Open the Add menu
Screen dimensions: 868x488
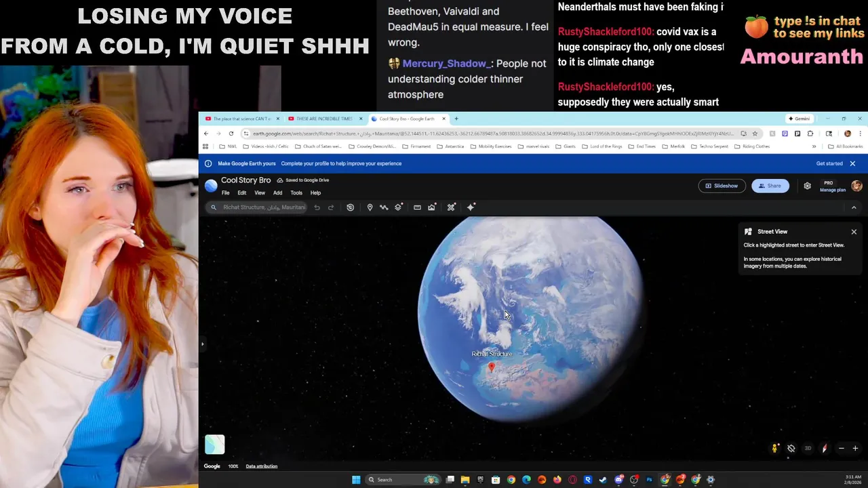point(277,193)
